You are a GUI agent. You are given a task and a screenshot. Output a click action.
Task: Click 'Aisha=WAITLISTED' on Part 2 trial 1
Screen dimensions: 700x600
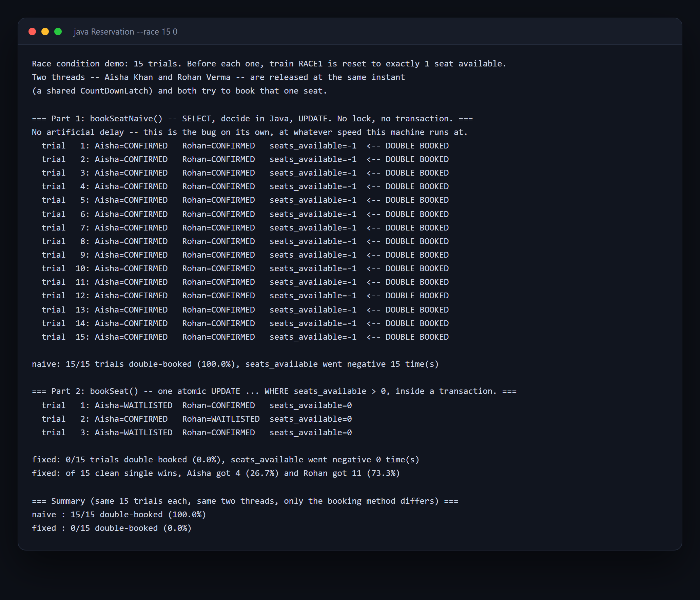[x=134, y=405]
